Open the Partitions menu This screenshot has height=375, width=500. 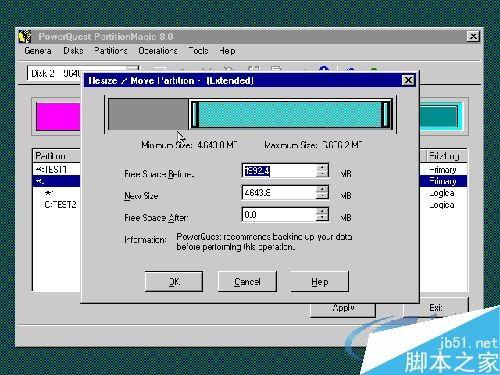(110, 51)
